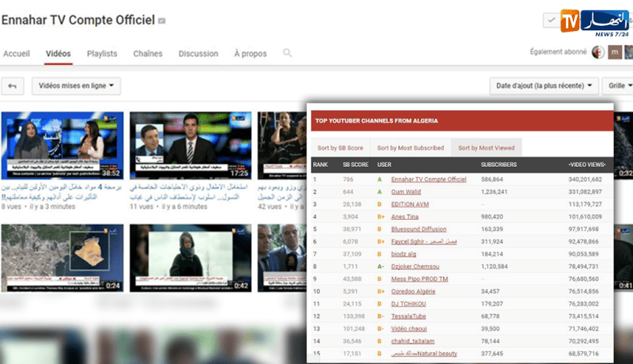Expand the 'Date d'ajout' sort dropdown
This screenshot has height=364, width=633.
tap(544, 86)
